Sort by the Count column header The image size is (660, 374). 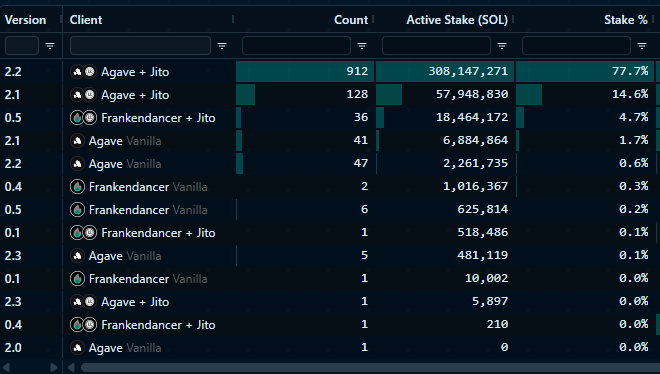click(x=351, y=20)
